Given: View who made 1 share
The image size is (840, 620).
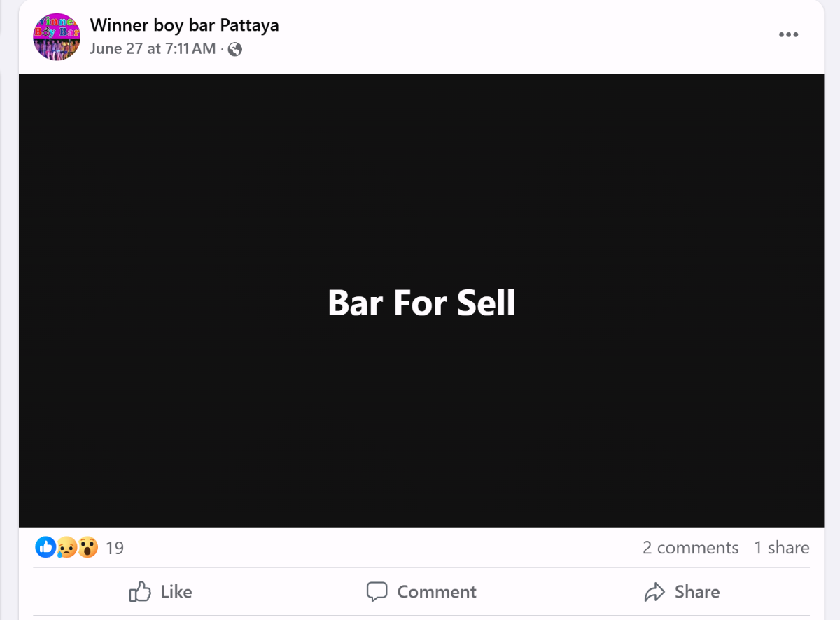Looking at the screenshot, I should [781, 548].
